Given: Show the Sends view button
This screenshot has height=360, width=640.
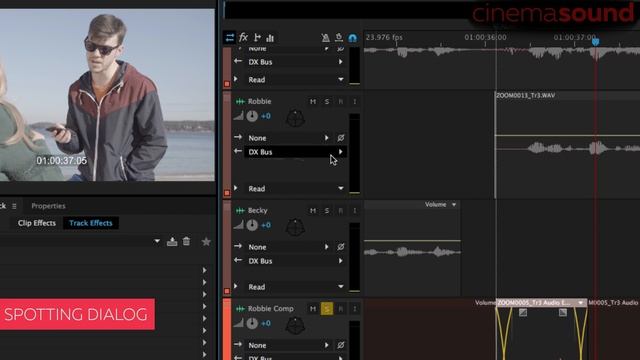Looking at the screenshot, I should pyautogui.click(x=257, y=38).
